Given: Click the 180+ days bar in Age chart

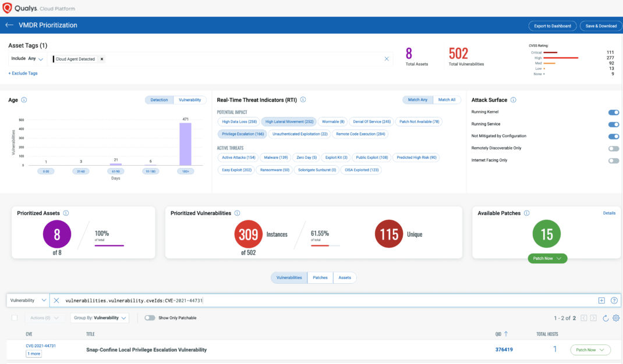Looking at the screenshot, I should coord(186,143).
